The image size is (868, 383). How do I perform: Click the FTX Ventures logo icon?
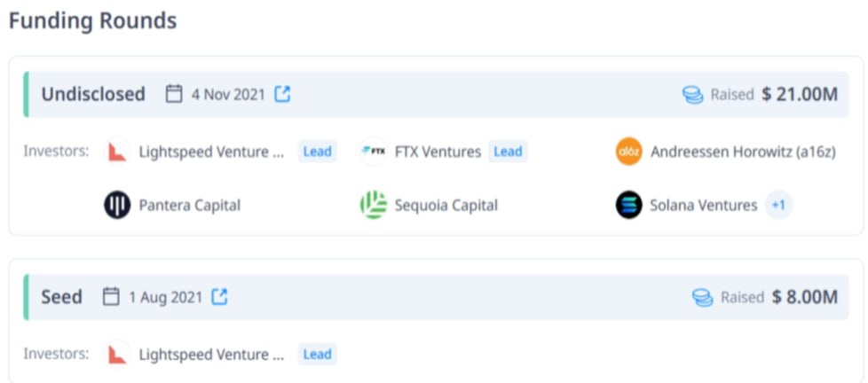(x=374, y=152)
